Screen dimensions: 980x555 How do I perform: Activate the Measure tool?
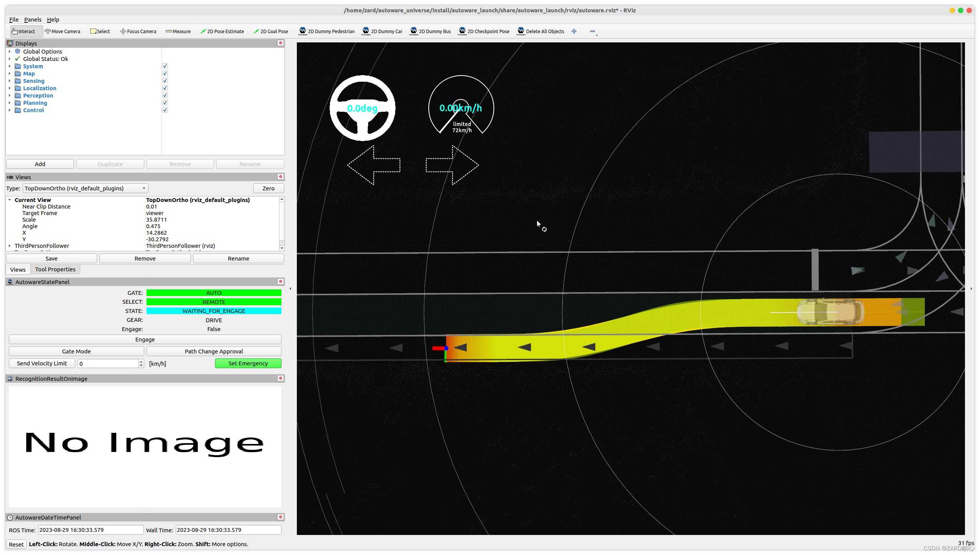click(x=178, y=32)
